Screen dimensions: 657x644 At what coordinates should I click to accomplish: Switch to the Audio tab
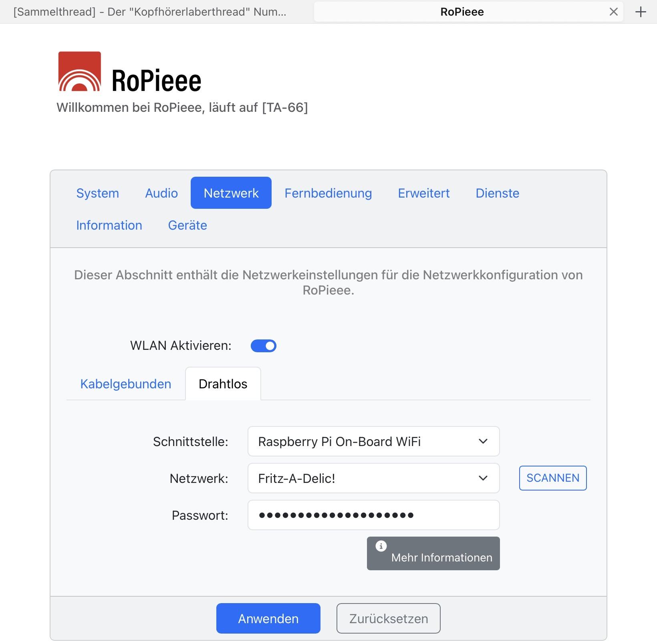coord(161,193)
